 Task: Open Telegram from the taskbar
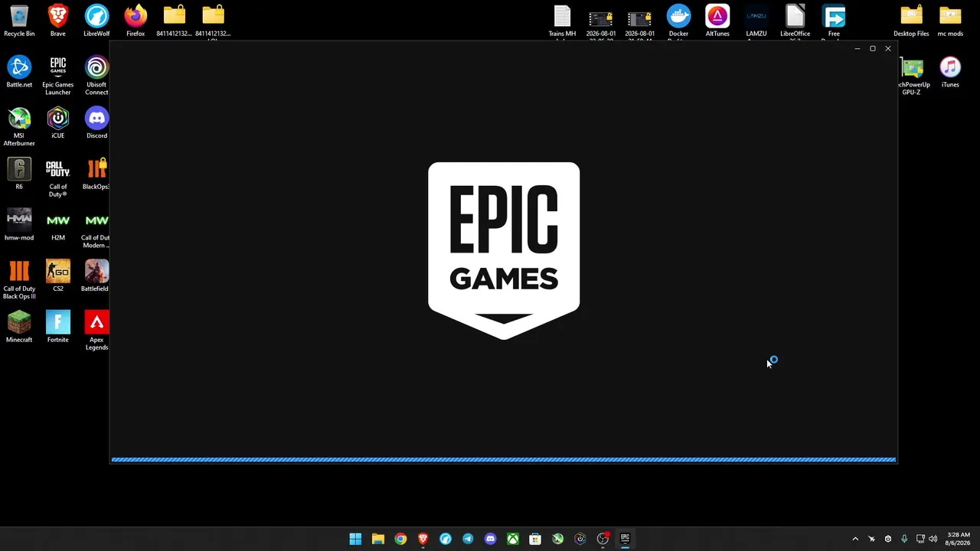click(468, 539)
